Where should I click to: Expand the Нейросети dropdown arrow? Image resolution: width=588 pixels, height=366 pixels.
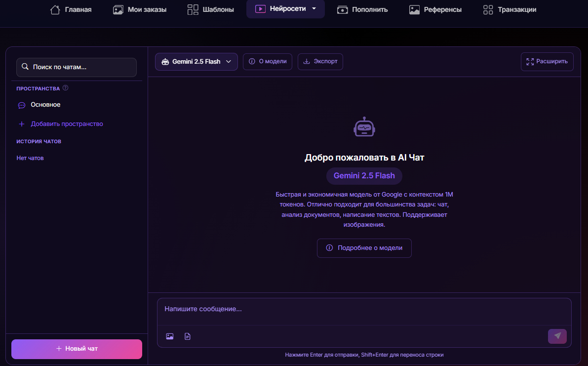[314, 8]
